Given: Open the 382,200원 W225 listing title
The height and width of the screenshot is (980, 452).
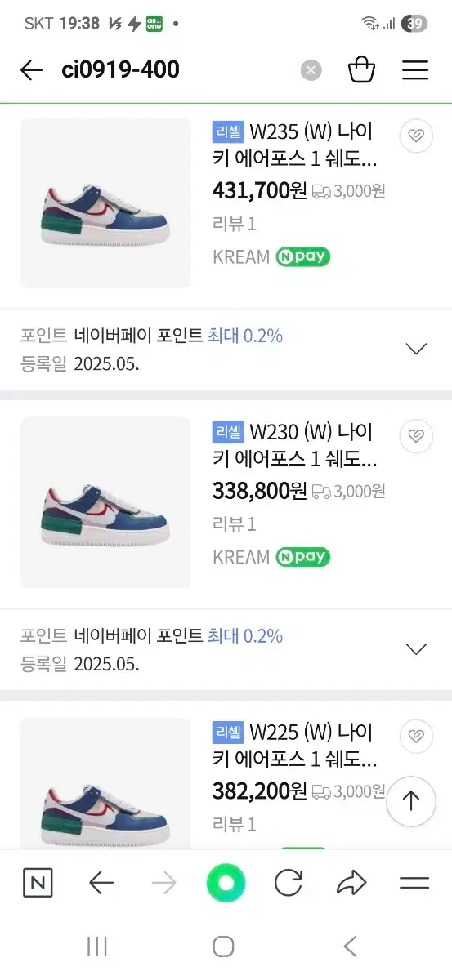Looking at the screenshot, I should click(295, 745).
